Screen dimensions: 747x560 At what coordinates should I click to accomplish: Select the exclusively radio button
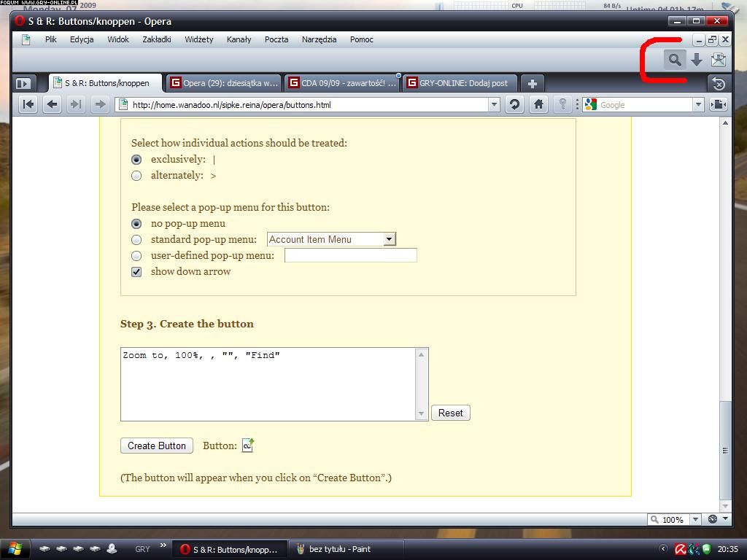pos(136,160)
